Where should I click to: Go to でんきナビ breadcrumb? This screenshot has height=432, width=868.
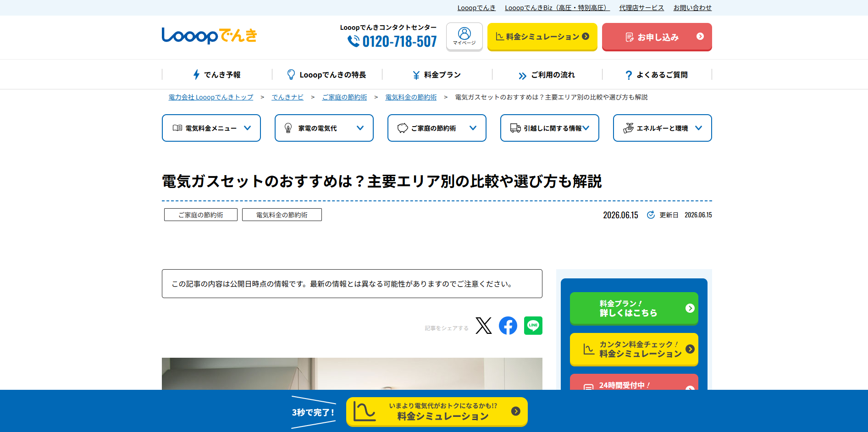tap(287, 97)
